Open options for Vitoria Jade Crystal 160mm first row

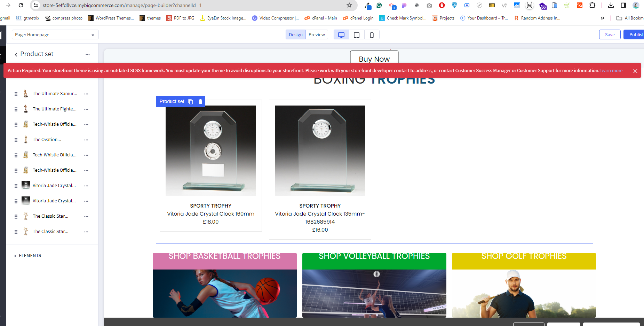click(x=86, y=186)
